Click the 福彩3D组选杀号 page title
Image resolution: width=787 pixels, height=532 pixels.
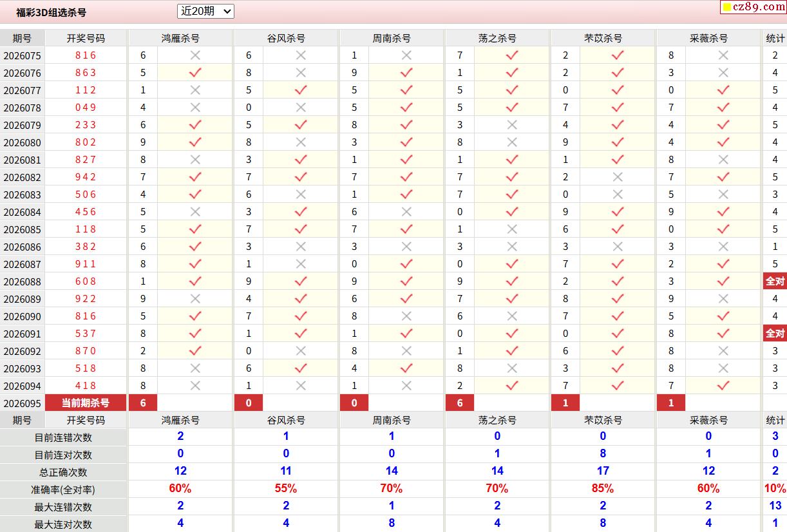pyautogui.click(x=51, y=12)
